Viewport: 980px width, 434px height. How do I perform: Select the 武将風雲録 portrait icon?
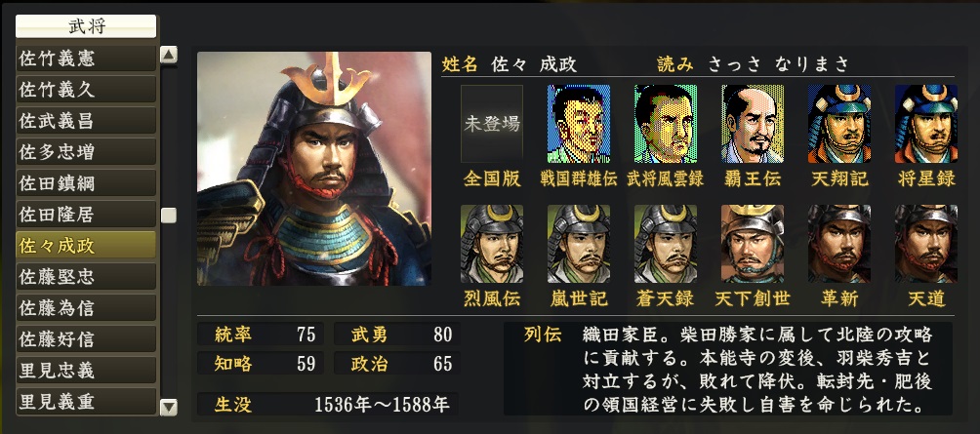click(x=666, y=124)
